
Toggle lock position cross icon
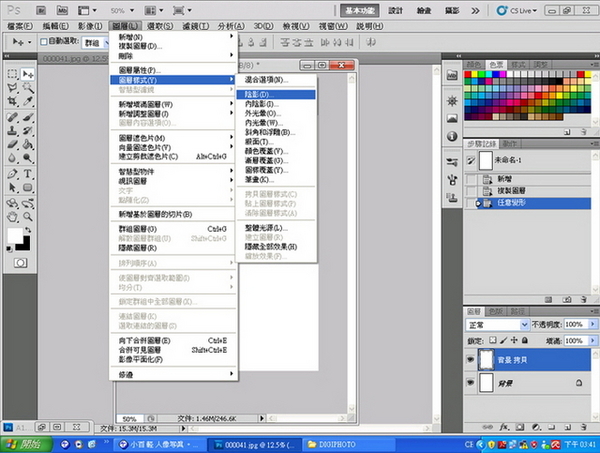point(514,340)
